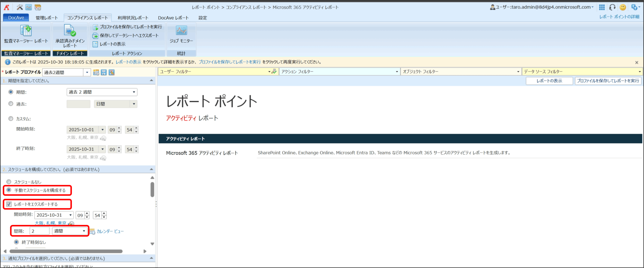Click the レポートの表示 button
The width and height of the screenshot is (644, 268).
[x=549, y=81]
